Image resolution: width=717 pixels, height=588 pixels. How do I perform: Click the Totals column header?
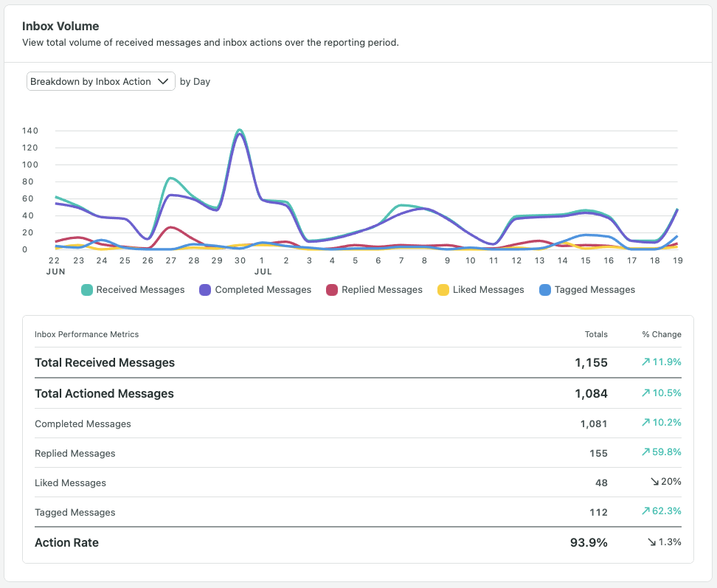pos(596,334)
